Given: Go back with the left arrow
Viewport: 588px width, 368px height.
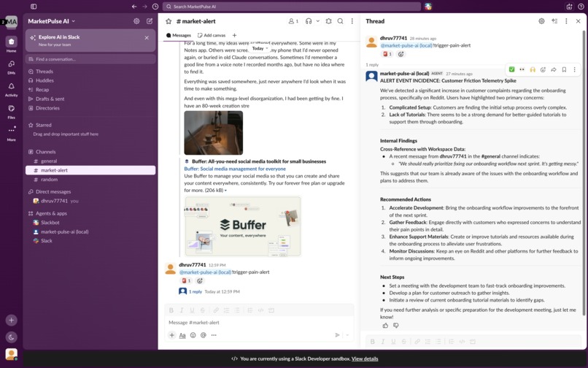Looking at the screenshot, I should pos(134,7).
